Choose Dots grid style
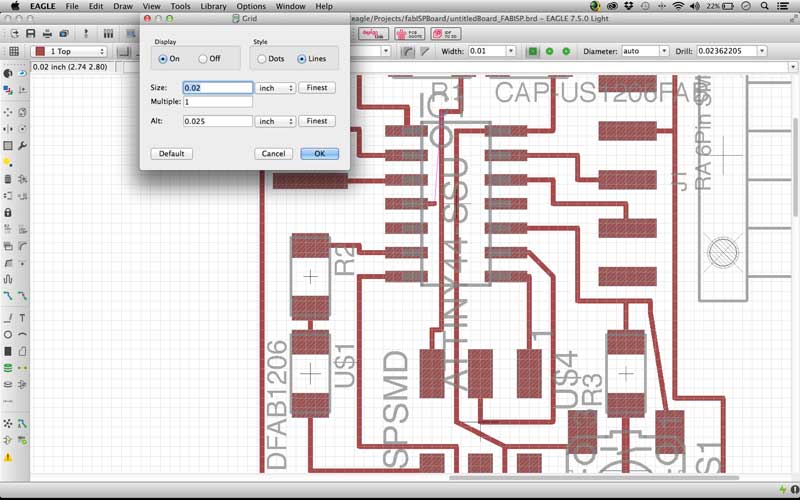 tap(262, 59)
